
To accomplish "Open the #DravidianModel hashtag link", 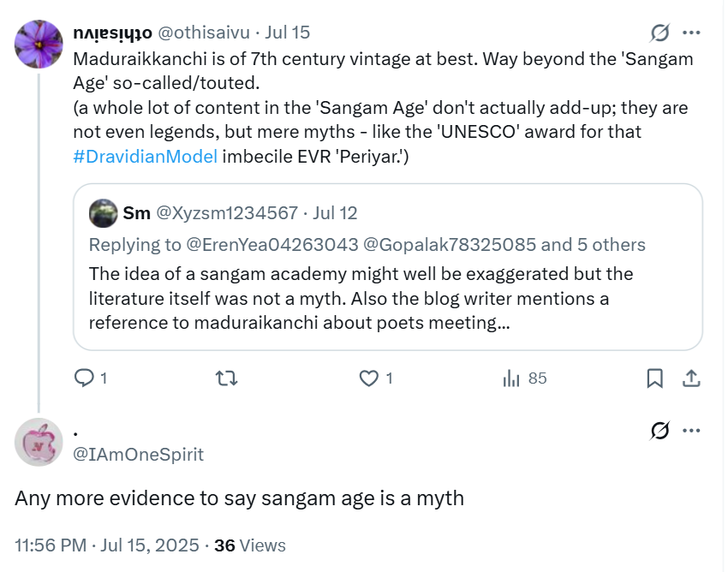I will (146, 157).
